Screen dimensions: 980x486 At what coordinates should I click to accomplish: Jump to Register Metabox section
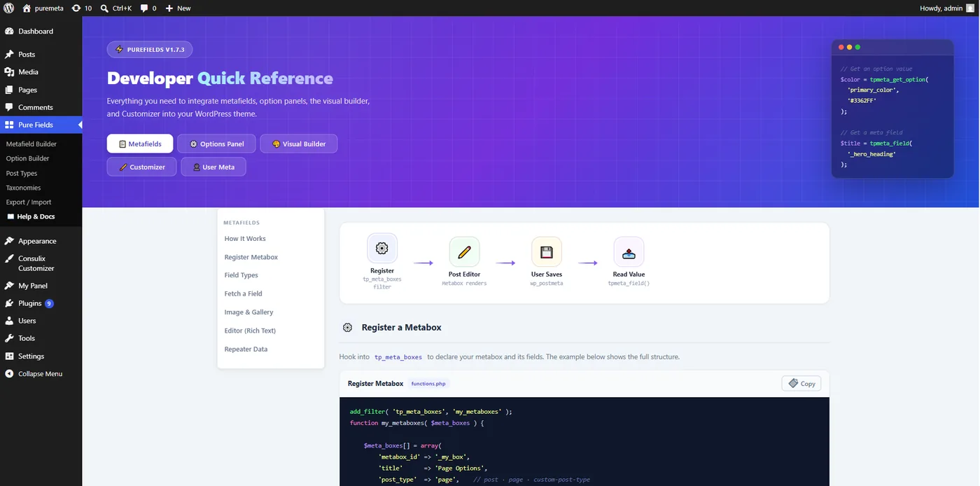[251, 257]
